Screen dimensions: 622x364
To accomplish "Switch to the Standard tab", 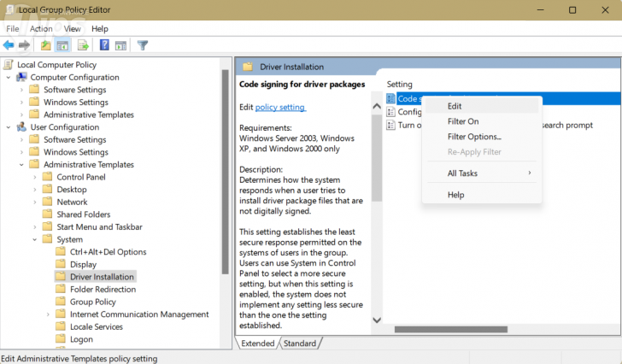I will pyautogui.click(x=300, y=343).
